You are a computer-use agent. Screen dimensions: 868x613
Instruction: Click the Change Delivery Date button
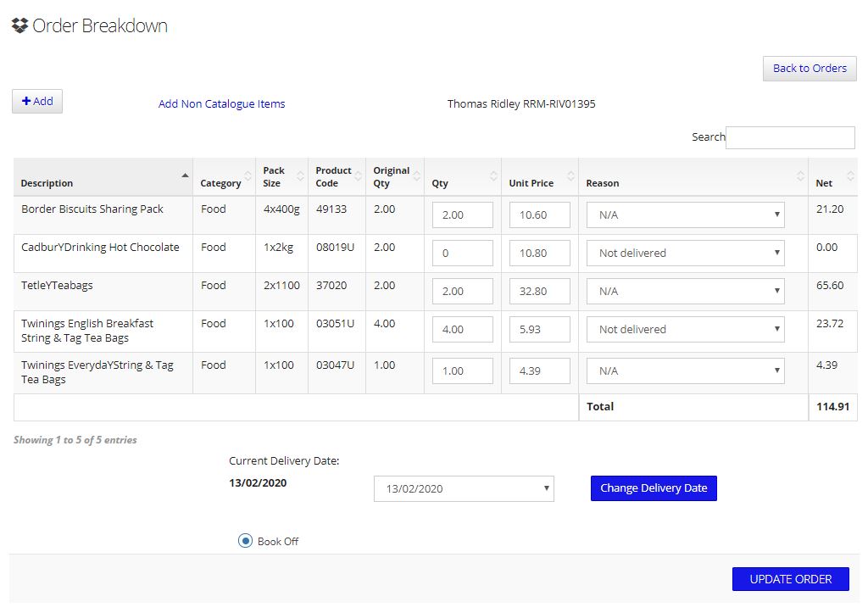click(654, 488)
